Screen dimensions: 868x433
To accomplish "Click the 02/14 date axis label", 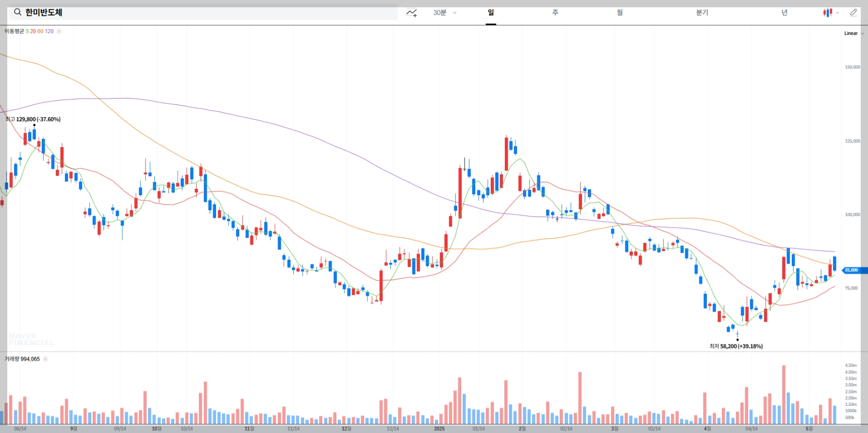I will [566, 429].
